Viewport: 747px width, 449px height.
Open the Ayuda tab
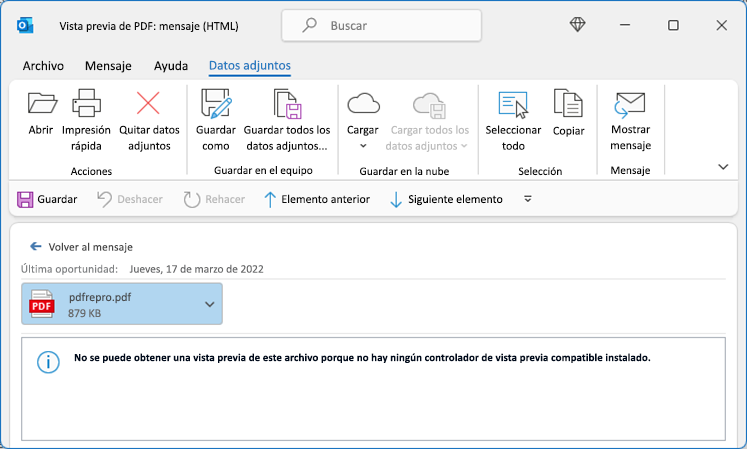tap(171, 66)
